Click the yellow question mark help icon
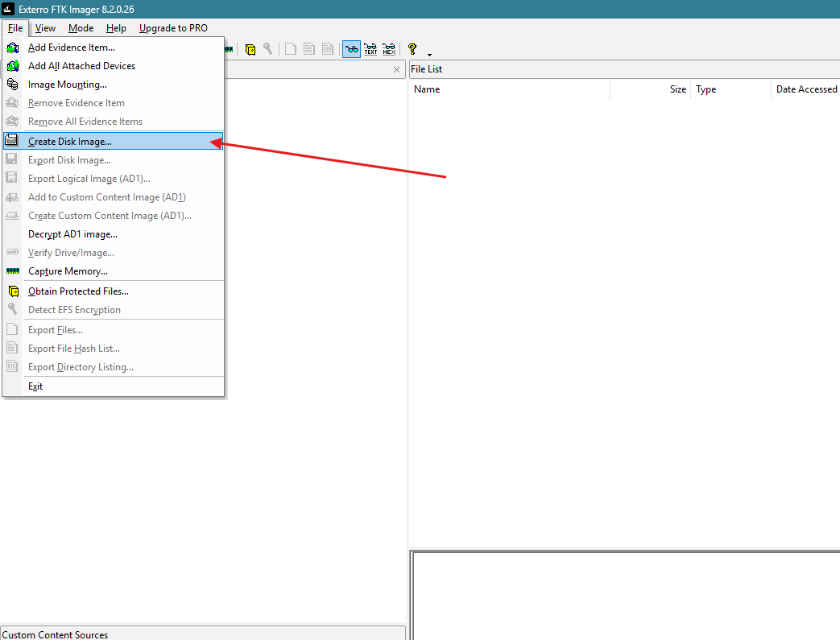 coord(412,49)
